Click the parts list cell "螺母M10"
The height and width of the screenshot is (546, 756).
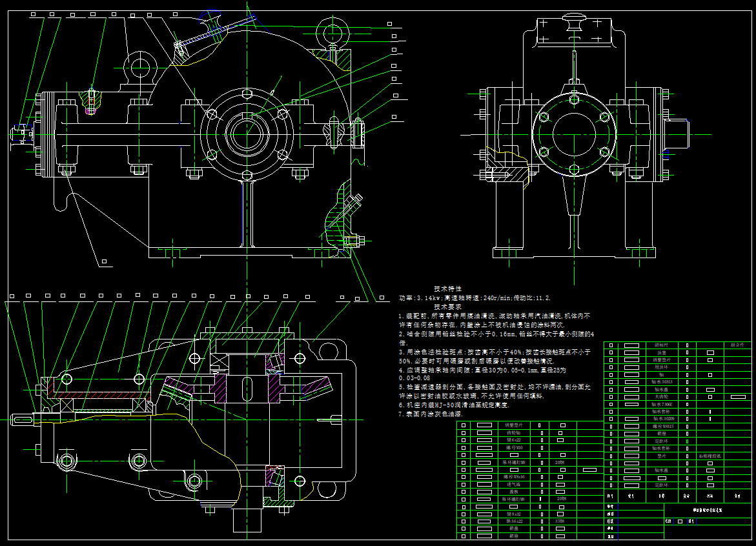click(515, 448)
